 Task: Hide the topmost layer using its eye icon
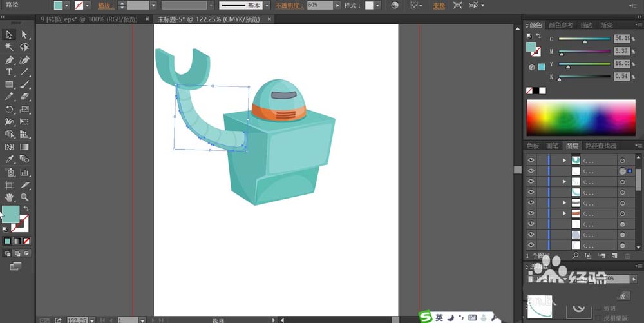(531, 160)
